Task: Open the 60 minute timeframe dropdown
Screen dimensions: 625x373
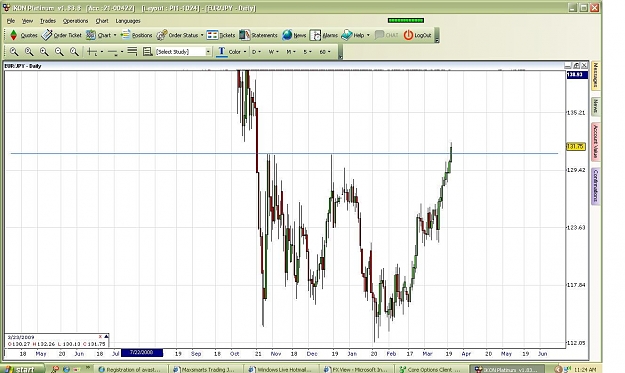Action: tap(324, 52)
